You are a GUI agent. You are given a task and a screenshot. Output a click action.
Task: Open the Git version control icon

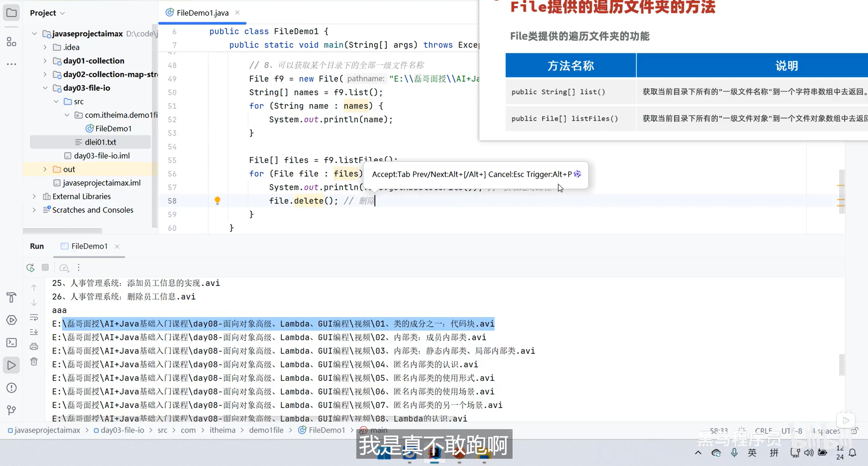(12, 410)
